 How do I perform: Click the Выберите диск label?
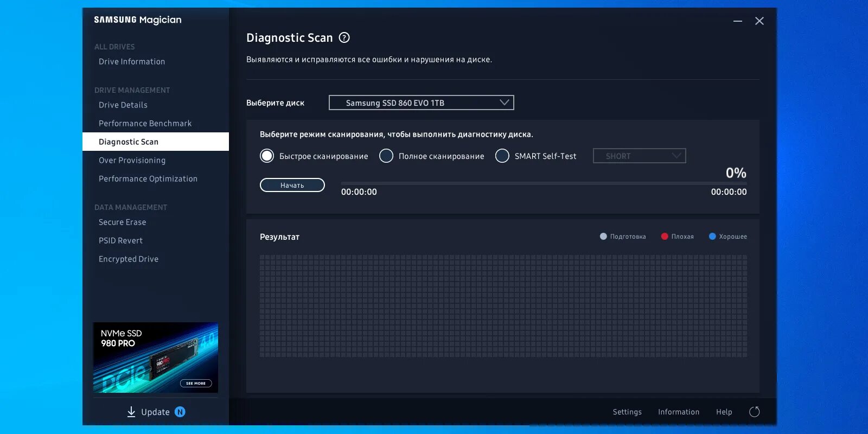tap(275, 103)
